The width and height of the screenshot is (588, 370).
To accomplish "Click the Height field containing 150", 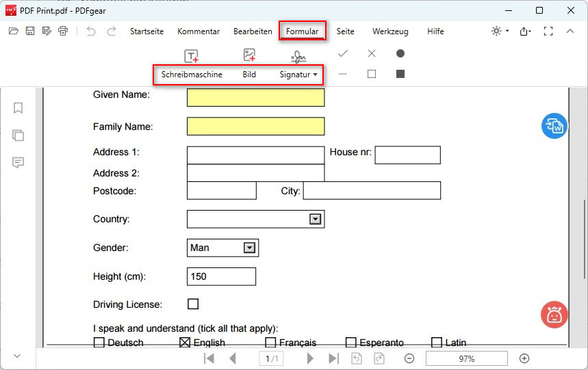I will (x=221, y=276).
